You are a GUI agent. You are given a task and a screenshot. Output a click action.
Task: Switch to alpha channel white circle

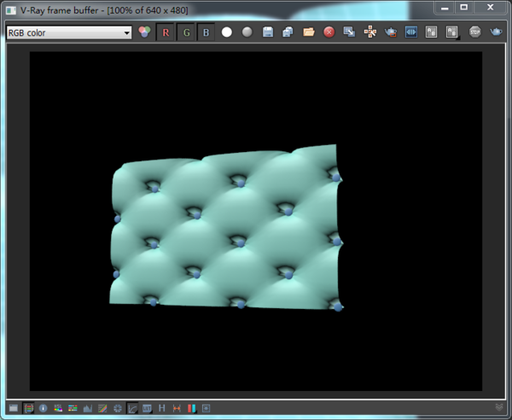(x=227, y=32)
